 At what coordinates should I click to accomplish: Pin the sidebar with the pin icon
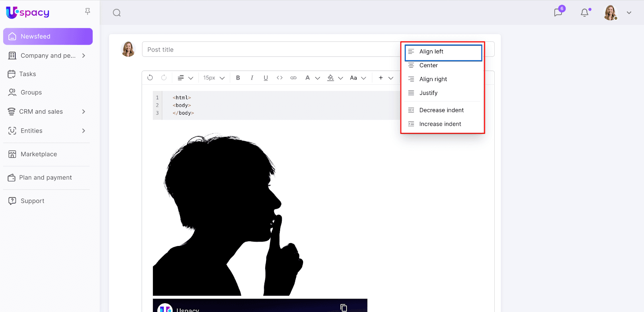click(x=87, y=11)
